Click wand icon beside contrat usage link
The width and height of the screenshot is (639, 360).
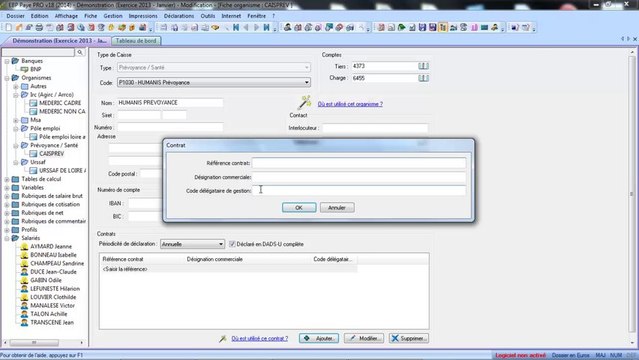pyautogui.click(x=223, y=338)
